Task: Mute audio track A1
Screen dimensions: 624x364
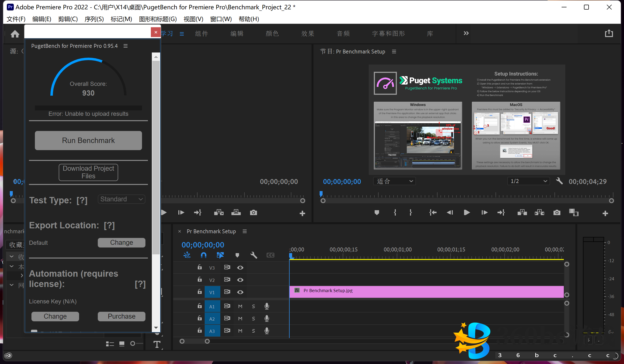Action: pyautogui.click(x=240, y=306)
